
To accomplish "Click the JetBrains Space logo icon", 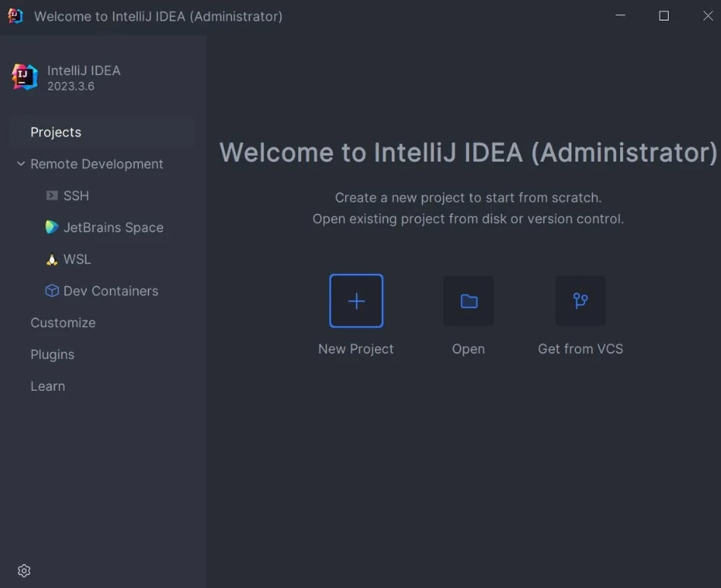I will click(x=52, y=228).
